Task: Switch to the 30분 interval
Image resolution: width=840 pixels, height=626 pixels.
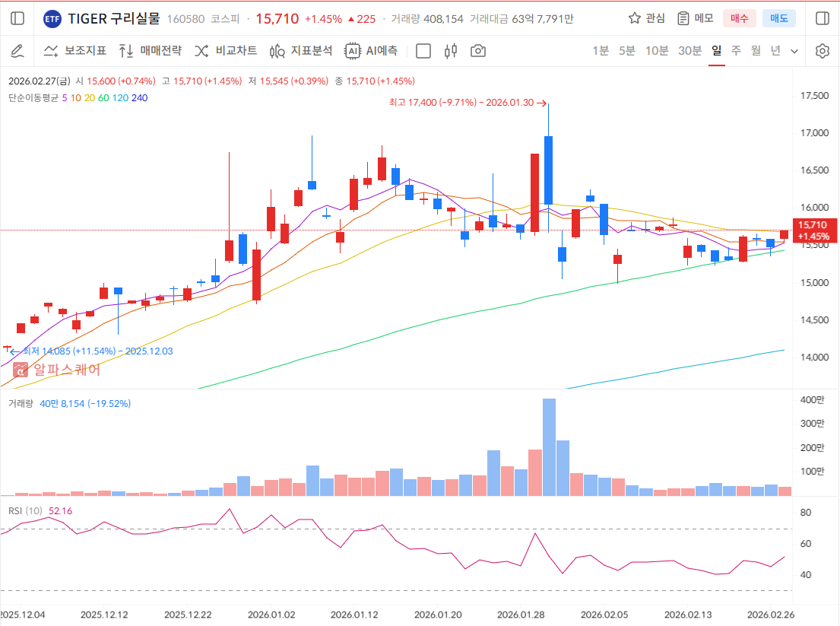Action: 689,51
